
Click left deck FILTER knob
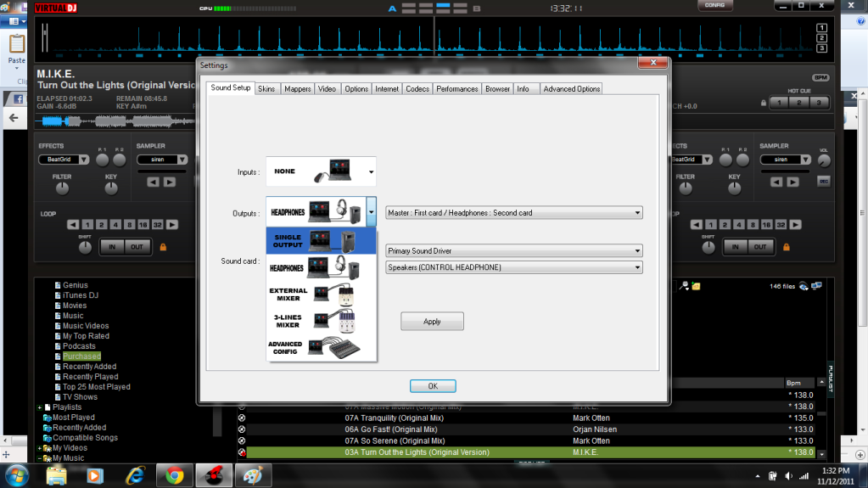point(62,188)
